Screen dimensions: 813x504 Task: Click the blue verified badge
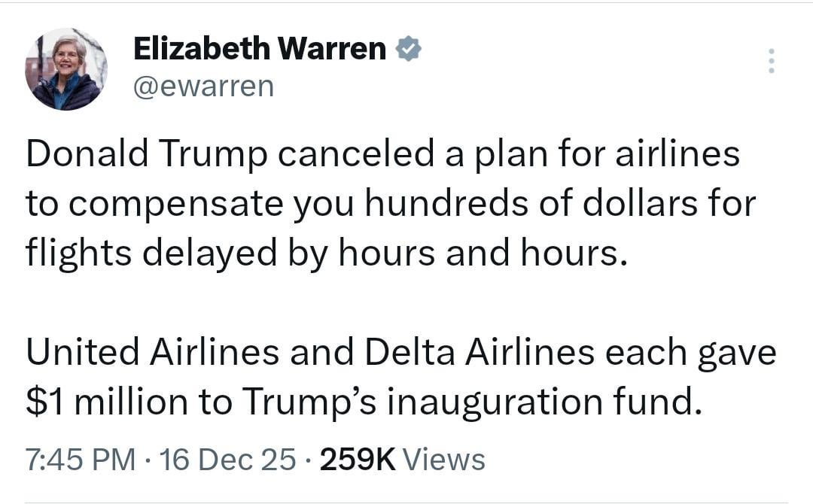[x=409, y=50]
